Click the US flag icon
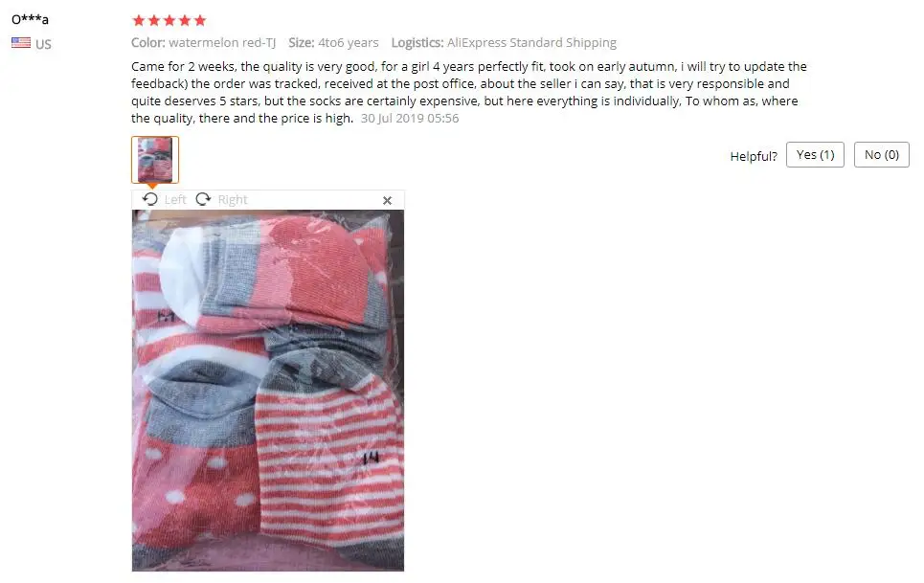Viewport: 924px width, 583px height. click(x=21, y=42)
